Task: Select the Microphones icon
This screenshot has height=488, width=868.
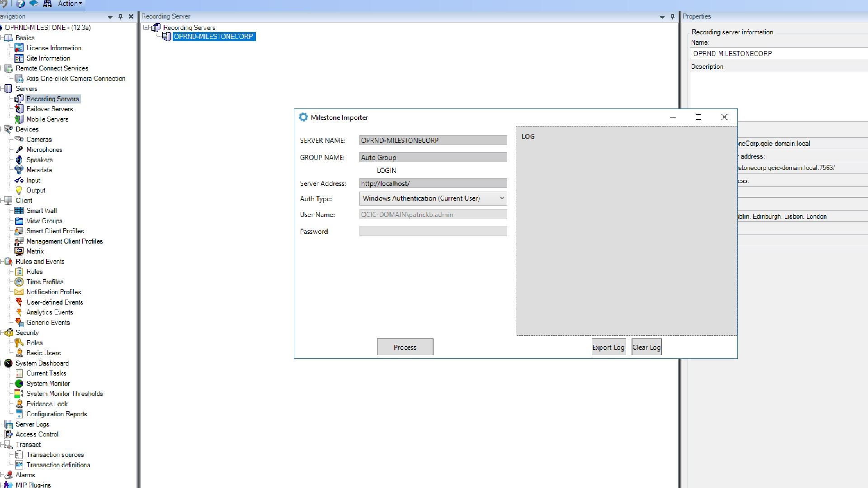Action: pyautogui.click(x=19, y=150)
